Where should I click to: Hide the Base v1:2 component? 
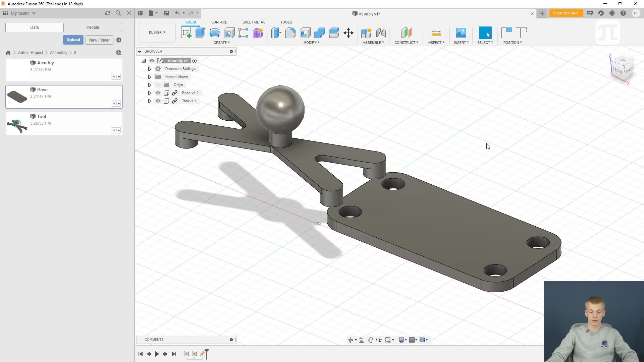[x=158, y=93]
